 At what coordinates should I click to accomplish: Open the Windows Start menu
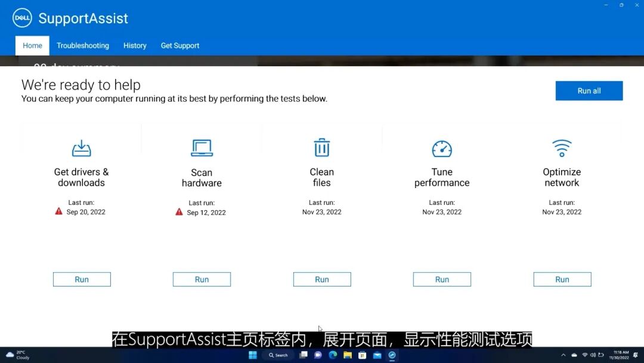(x=253, y=355)
